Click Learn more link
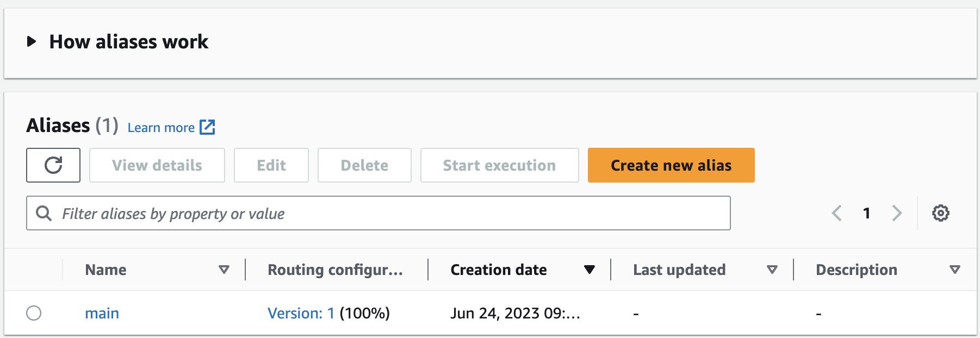Screen dimensions: 980x338 pyautogui.click(x=161, y=128)
